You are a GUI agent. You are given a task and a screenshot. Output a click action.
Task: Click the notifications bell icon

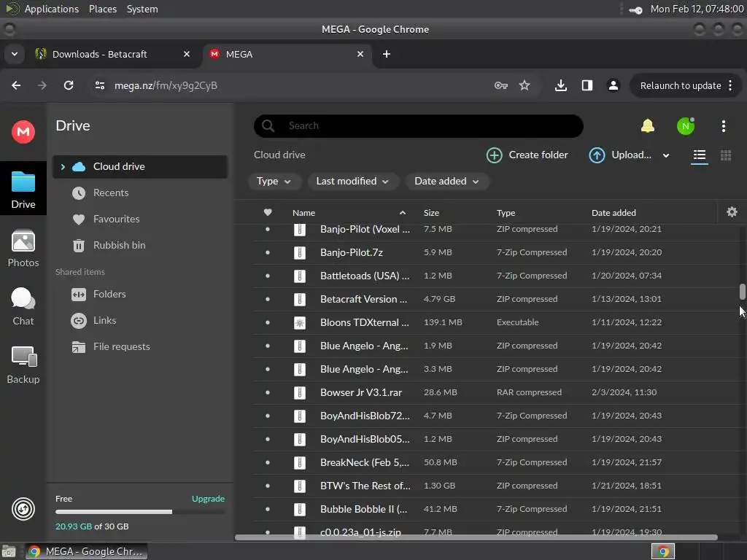648,126
